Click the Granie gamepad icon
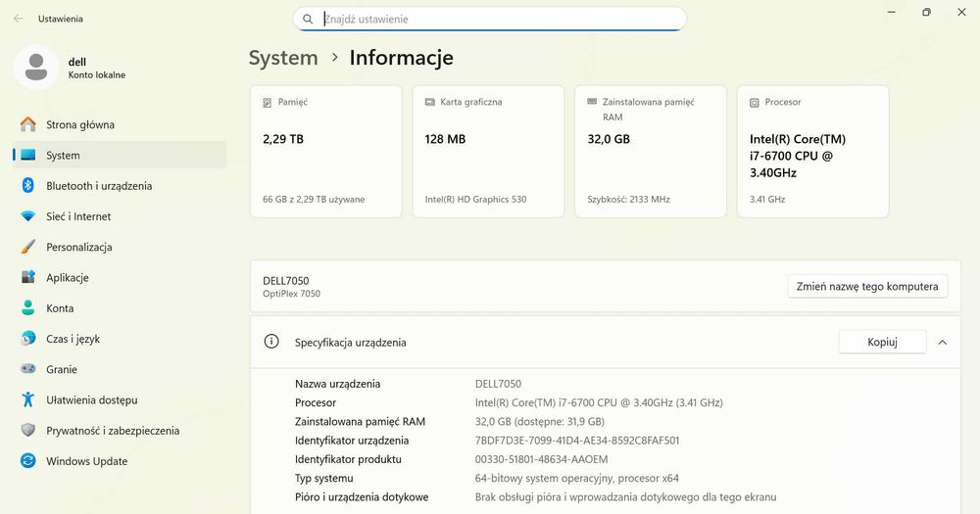The height and width of the screenshot is (514, 980). [x=28, y=369]
